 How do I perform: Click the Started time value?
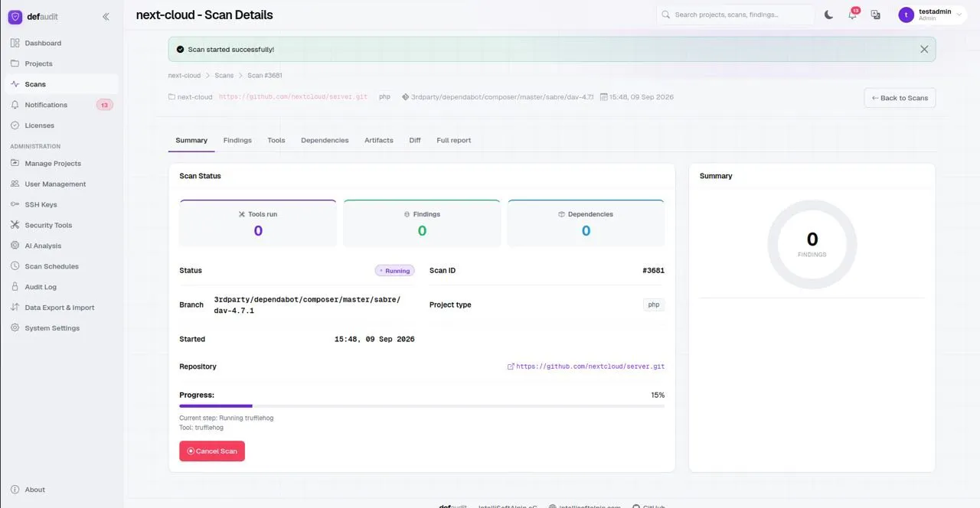click(374, 339)
